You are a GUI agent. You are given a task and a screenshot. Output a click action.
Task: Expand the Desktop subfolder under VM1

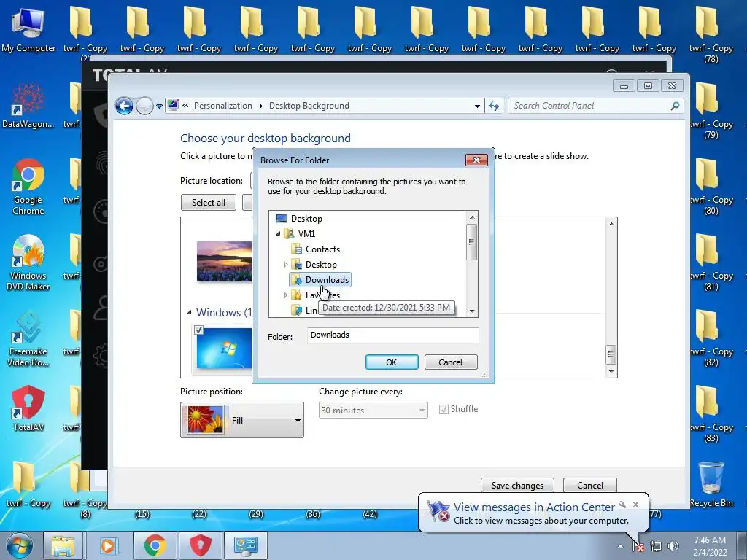pos(285,264)
